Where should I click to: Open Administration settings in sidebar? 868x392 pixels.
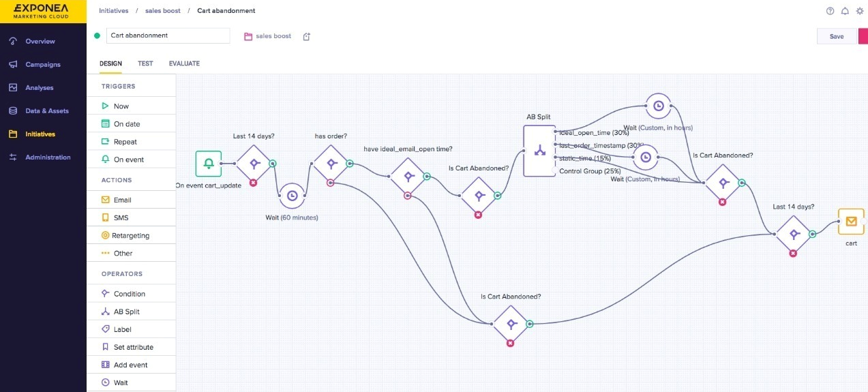(48, 157)
